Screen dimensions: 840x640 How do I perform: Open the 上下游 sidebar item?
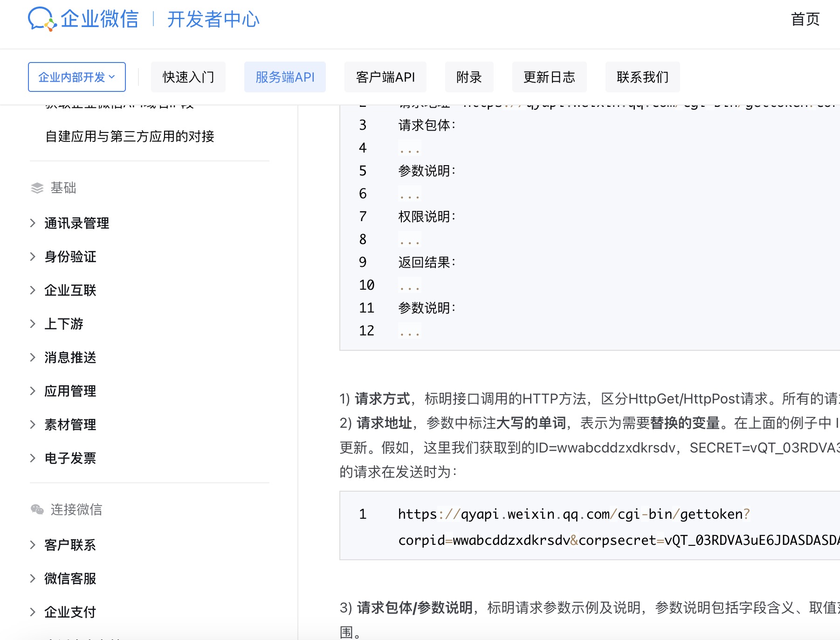pos(64,324)
